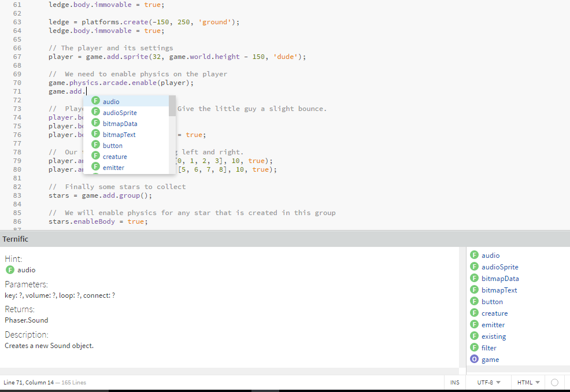
Task: Click function icon beside existing in side list
Action: click(475, 336)
